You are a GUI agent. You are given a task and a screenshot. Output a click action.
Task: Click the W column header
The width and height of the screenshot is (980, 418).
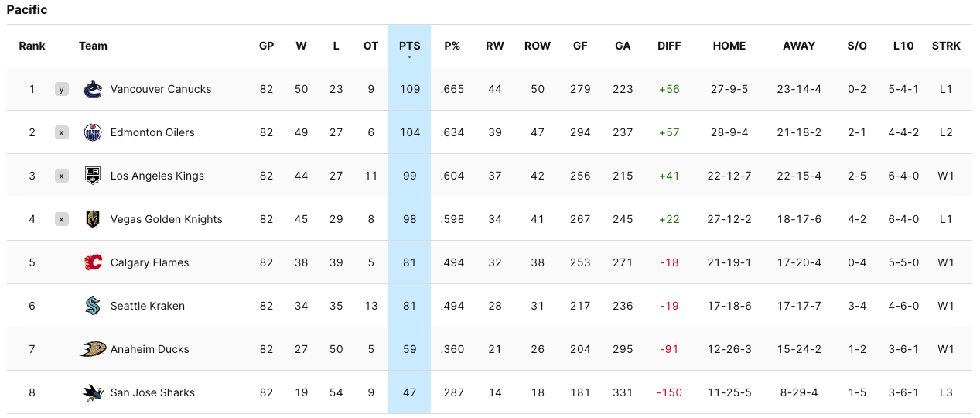(x=301, y=46)
